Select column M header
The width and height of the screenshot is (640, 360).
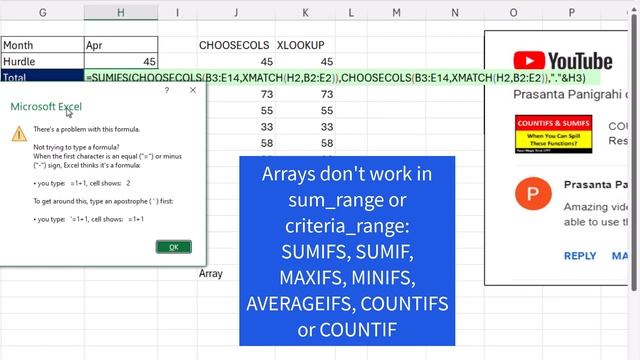pos(396,13)
